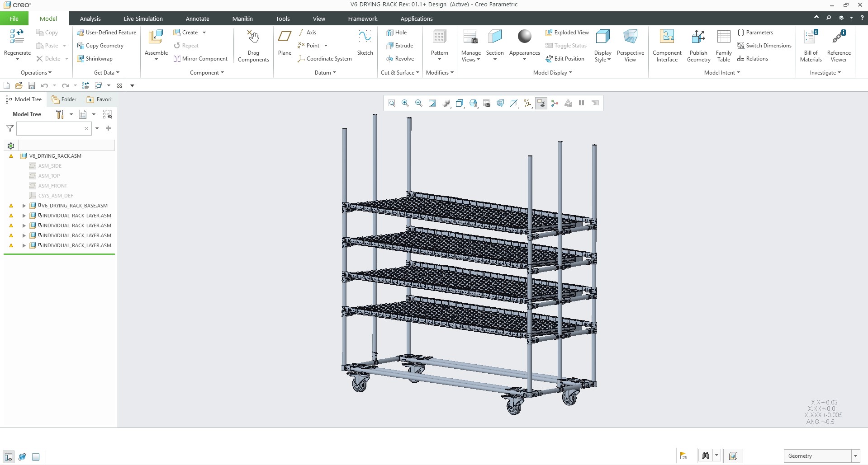Viewport: 868px width, 465px height.
Task: Expand the Model Intent group menu
Action: 722,73
